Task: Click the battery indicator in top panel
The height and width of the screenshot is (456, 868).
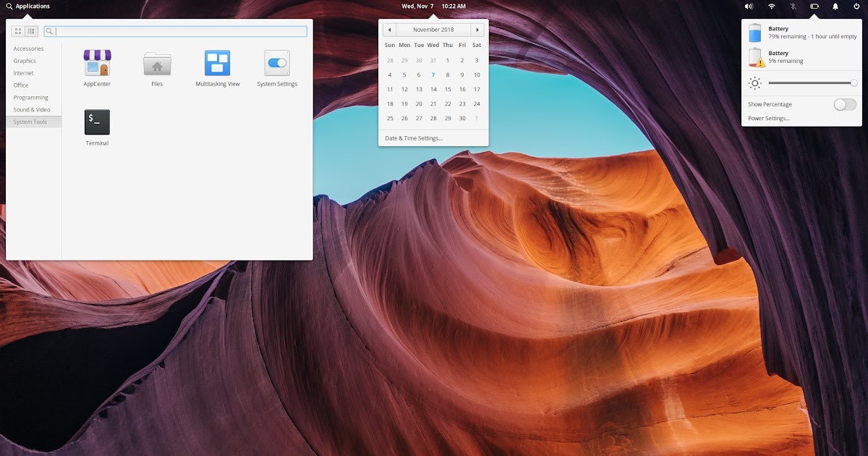Action: click(814, 6)
